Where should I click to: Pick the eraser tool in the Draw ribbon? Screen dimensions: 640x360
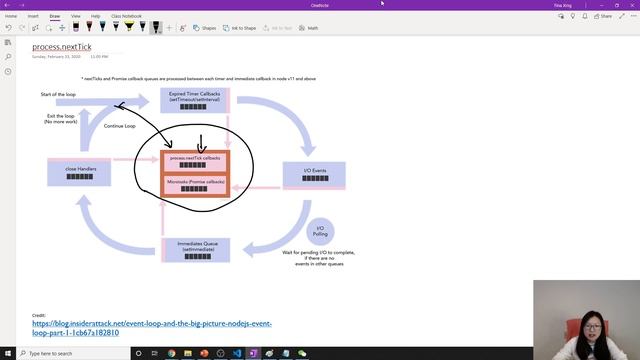coord(76,27)
